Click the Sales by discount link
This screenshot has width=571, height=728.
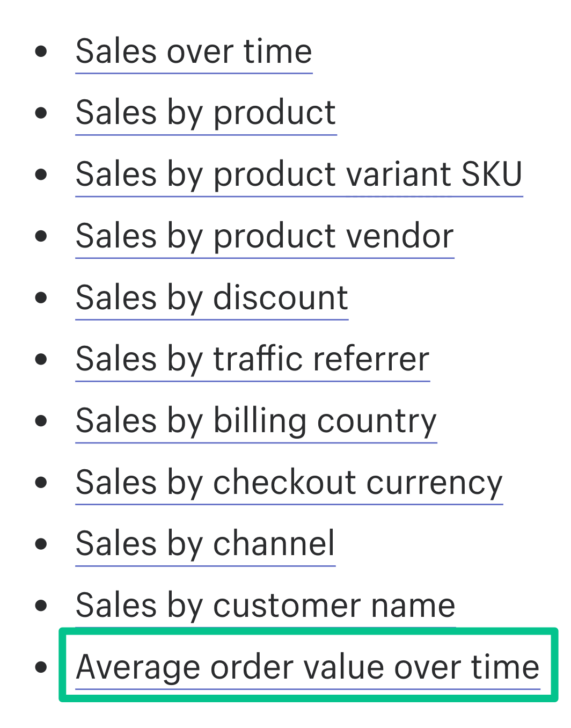pyautogui.click(x=212, y=299)
